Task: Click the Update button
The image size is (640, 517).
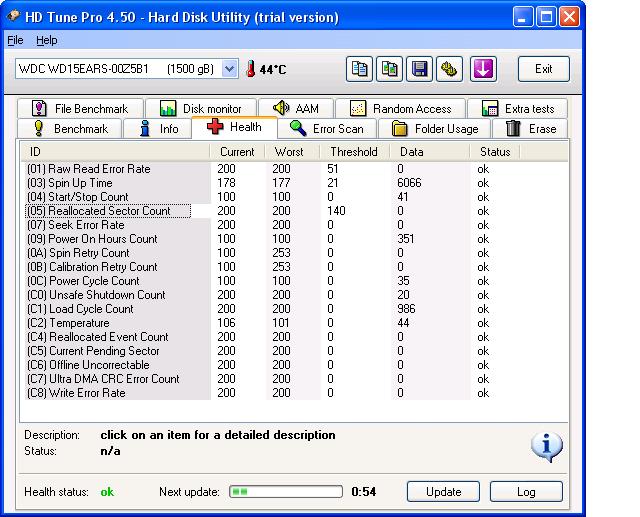Action: click(x=443, y=492)
